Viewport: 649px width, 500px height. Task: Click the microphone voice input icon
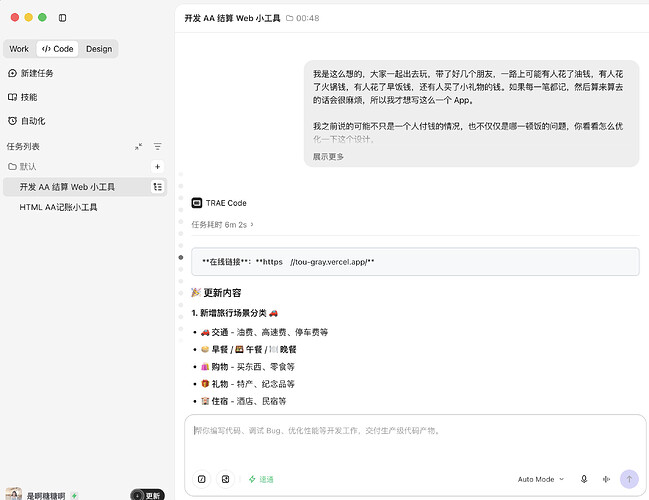point(584,479)
